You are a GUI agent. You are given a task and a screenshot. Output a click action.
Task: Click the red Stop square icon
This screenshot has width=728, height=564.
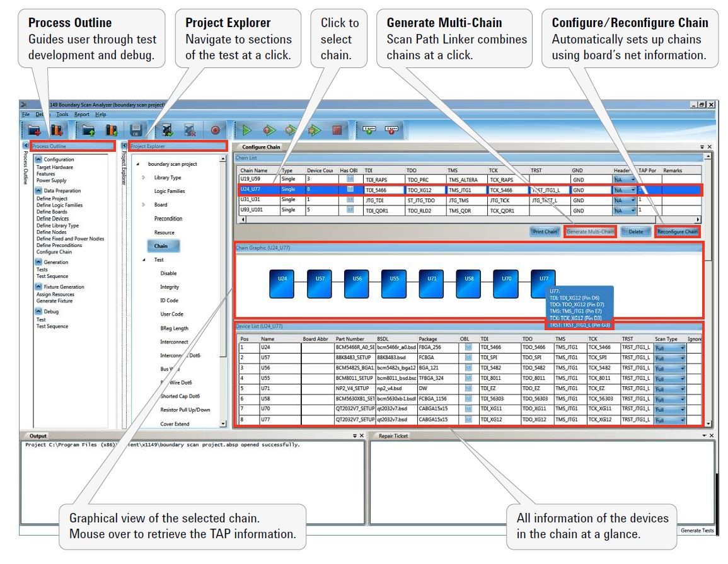(x=337, y=130)
